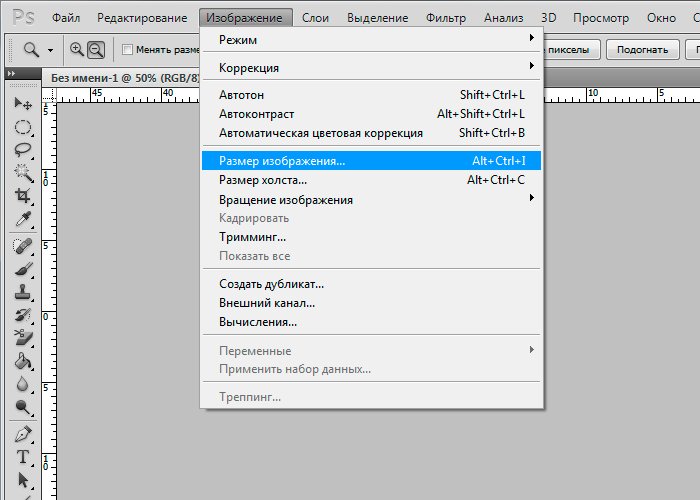Toggle the 'Менять размер' checkbox

127,50
